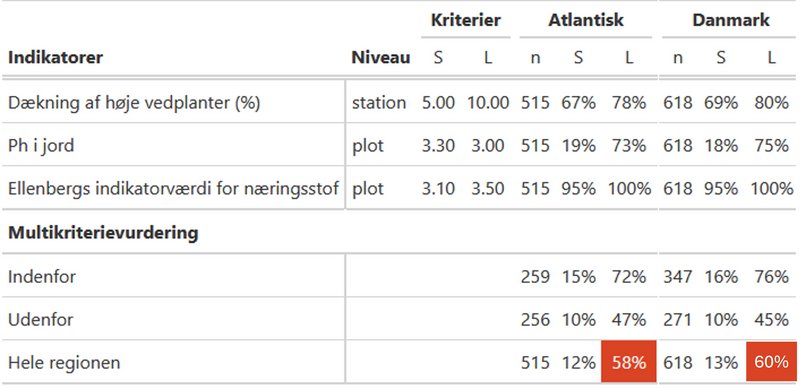Select the Udenfor row label
800x389 pixels.
[x=40, y=320]
